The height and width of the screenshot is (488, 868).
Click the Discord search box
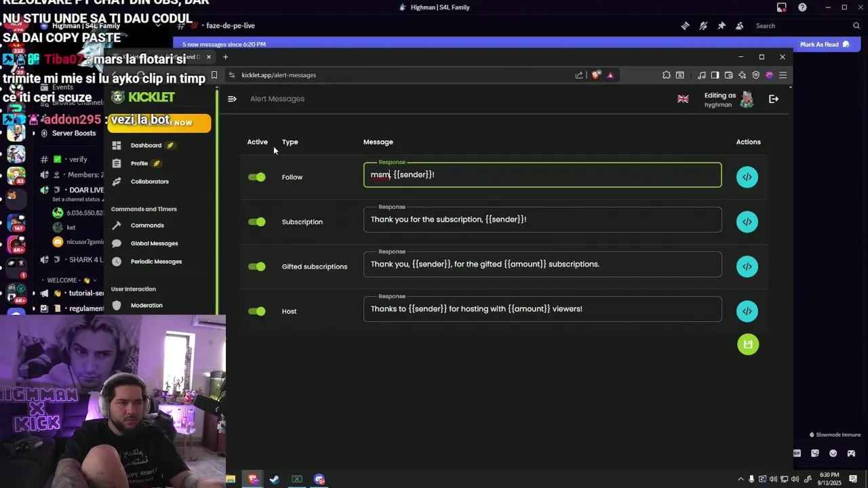click(807, 26)
